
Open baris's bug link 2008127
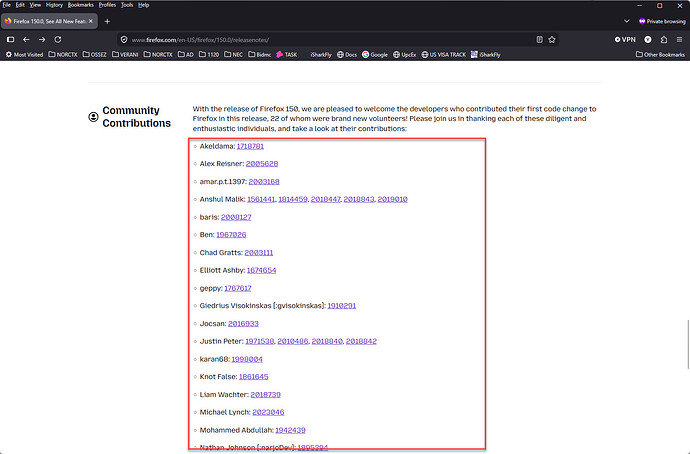tap(236, 217)
